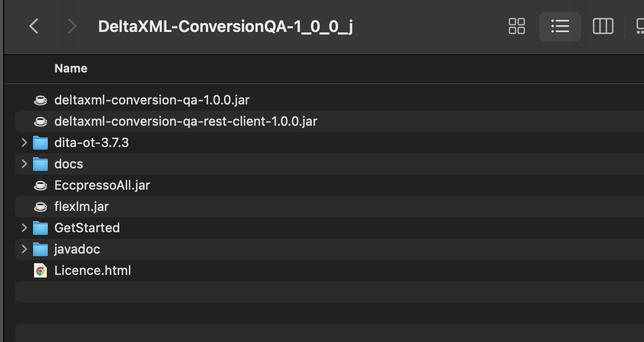Select the GetStarted folder name
This screenshot has width=644, height=342.
pyautogui.click(x=87, y=228)
